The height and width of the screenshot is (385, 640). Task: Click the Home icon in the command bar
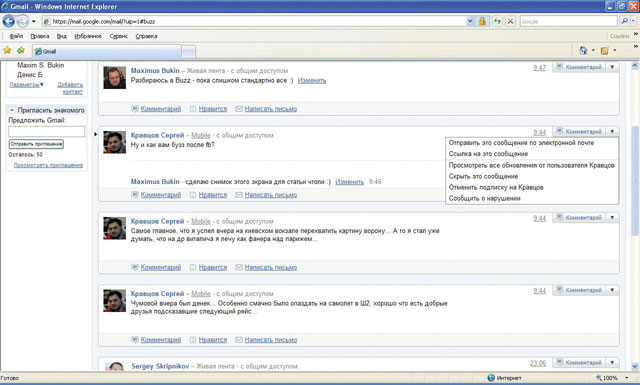point(583,50)
